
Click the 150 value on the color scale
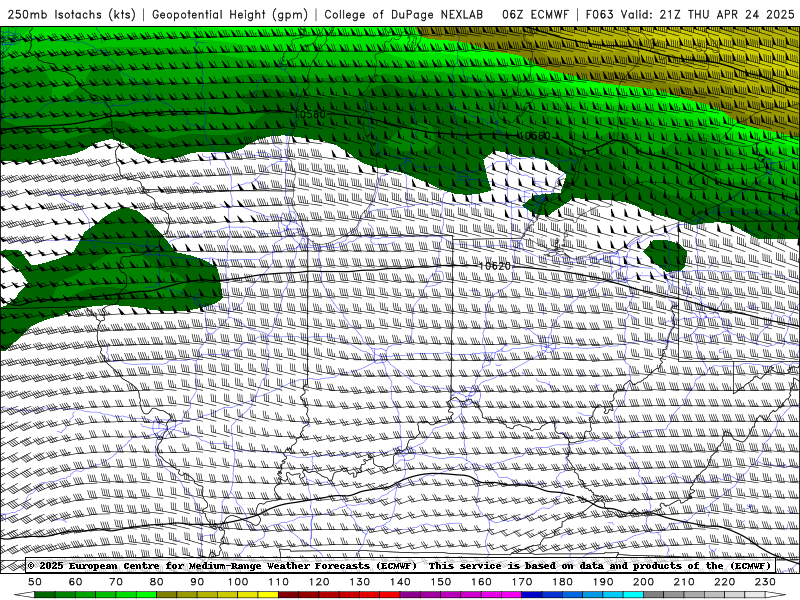tap(440, 582)
